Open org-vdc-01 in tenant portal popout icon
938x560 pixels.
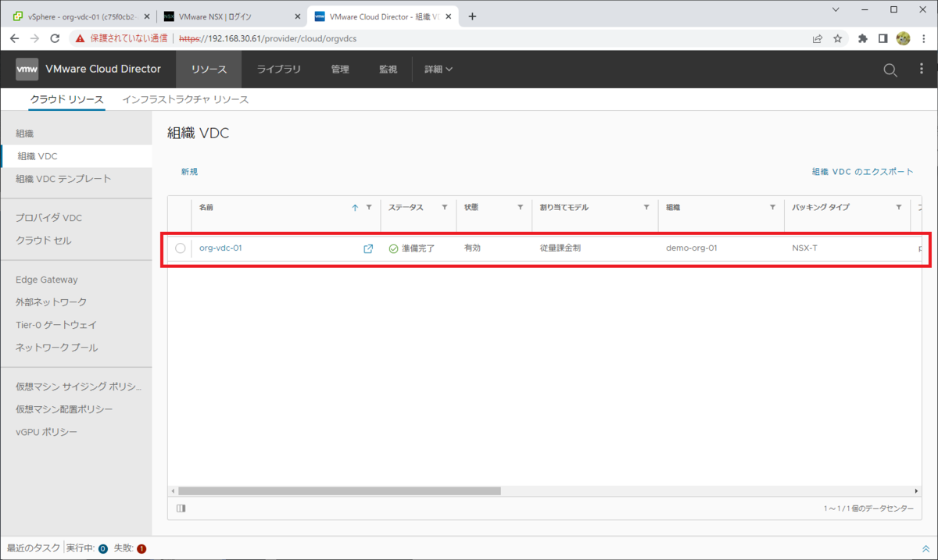(368, 248)
